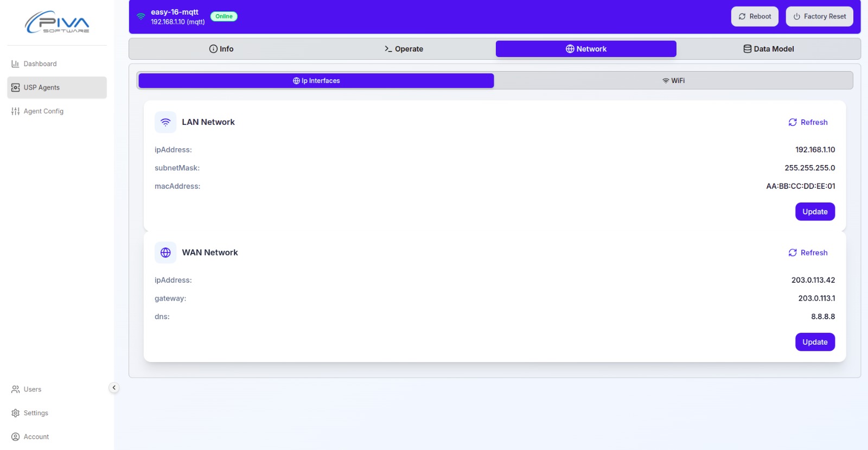The image size is (868, 450).
Task: Switch to the WiFi sub-tab
Action: (673, 81)
